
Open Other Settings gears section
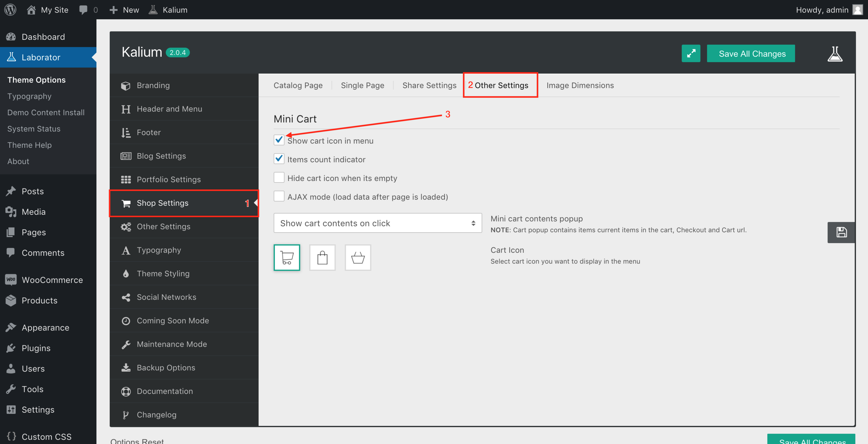pyautogui.click(x=184, y=227)
